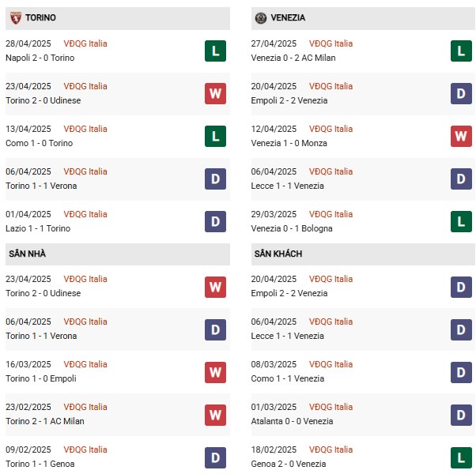Click the D badge for Atalanta 0 - 0 Venezia
This screenshot has width=476, height=474.
click(461, 415)
